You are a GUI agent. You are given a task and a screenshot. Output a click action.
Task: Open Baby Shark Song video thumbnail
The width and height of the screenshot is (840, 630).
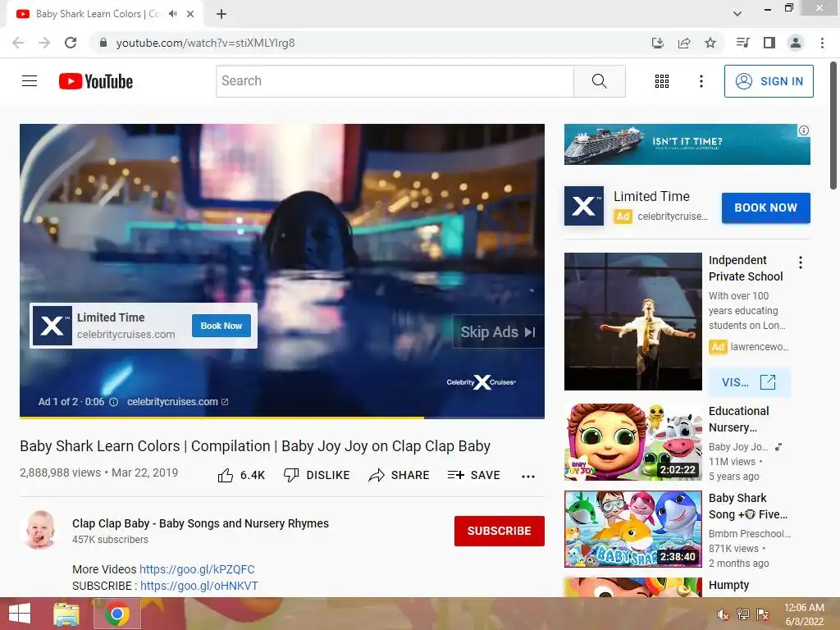632,529
